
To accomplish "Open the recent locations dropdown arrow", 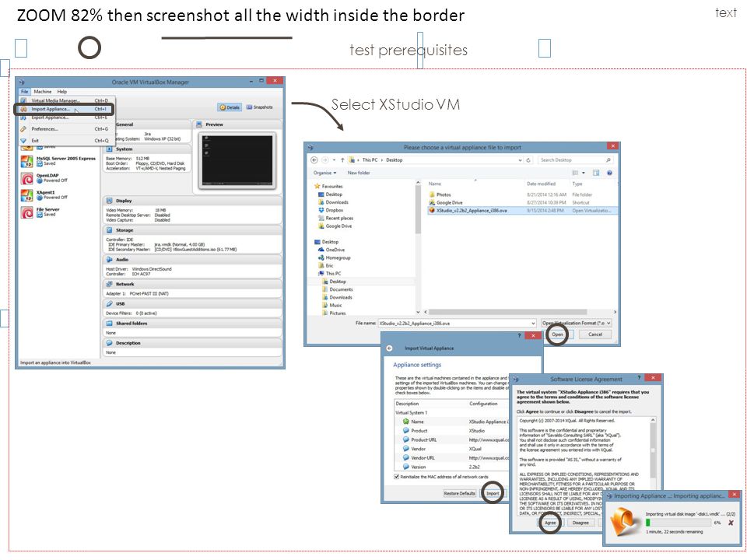I will (x=334, y=160).
